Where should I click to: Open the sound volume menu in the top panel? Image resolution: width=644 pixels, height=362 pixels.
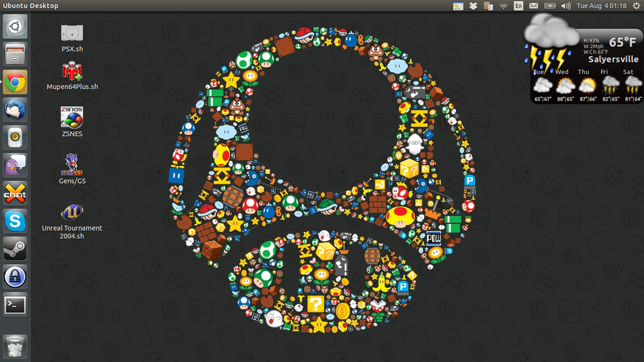(566, 6)
